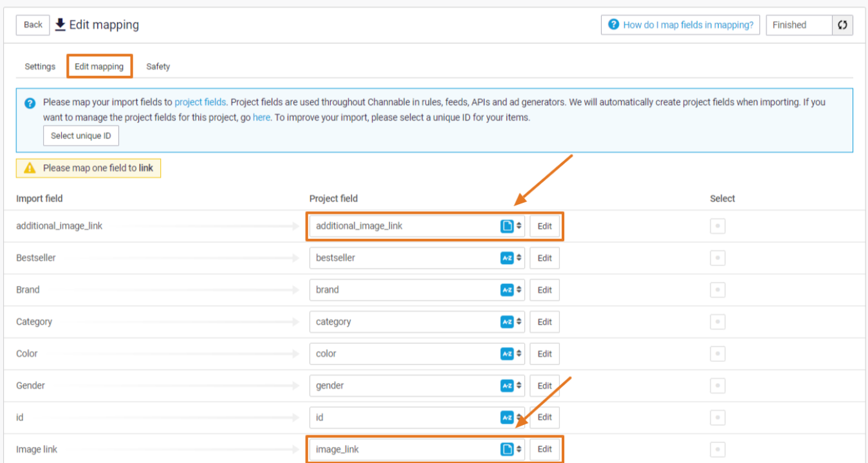Screen dimensions: 868x463
Task: Follow the project fields link
Action: (x=200, y=102)
